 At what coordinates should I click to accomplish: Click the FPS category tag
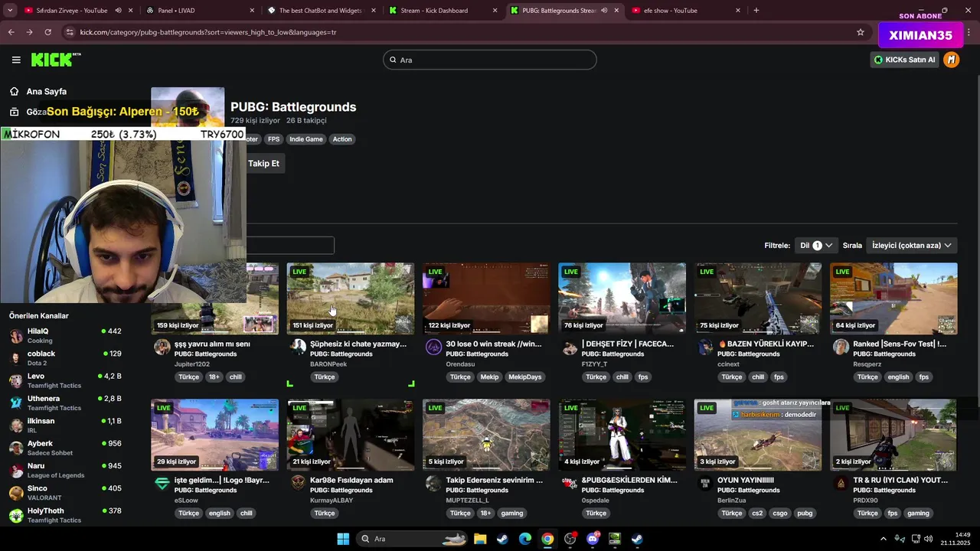coord(273,139)
